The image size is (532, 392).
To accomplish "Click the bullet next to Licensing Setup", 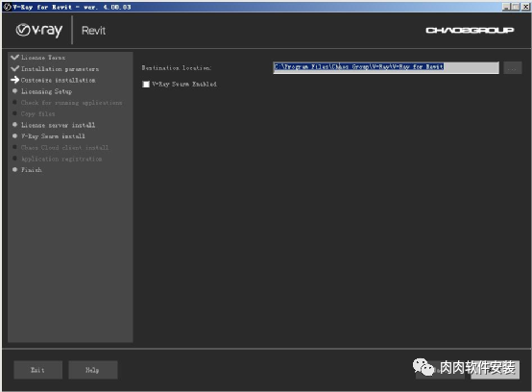I will click(x=15, y=91).
